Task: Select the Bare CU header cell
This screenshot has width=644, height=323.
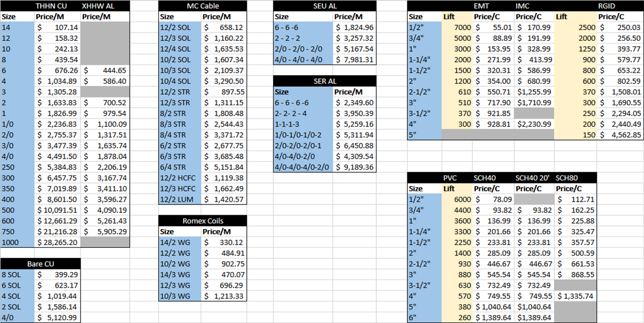Action: tap(40, 263)
